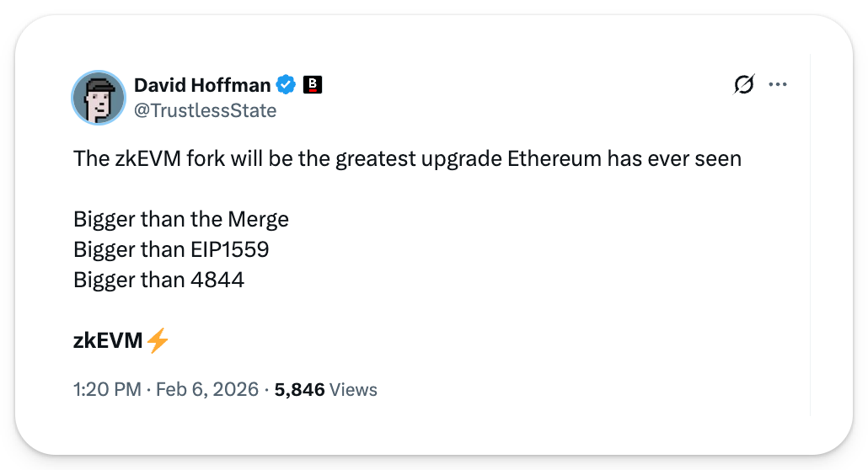Click the black B affiliate badge
868x470 pixels.
(x=313, y=85)
